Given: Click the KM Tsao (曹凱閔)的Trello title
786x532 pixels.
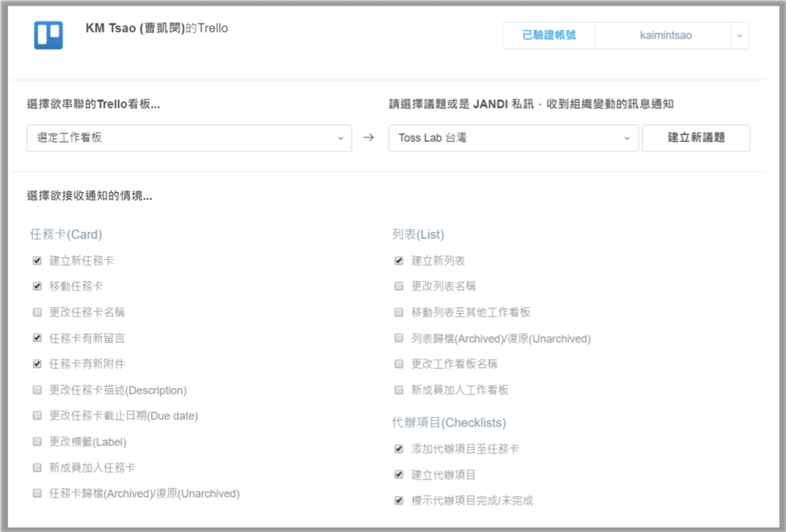Looking at the screenshot, I should [157, 28].
